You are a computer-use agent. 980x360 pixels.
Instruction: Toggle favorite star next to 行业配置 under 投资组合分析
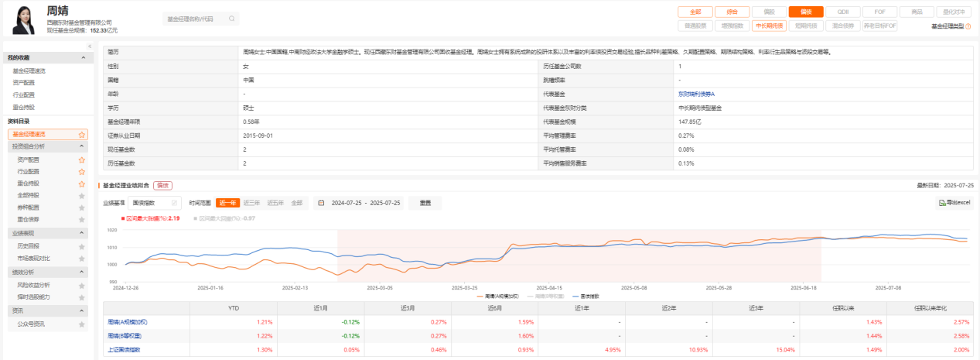click(82, 172)
